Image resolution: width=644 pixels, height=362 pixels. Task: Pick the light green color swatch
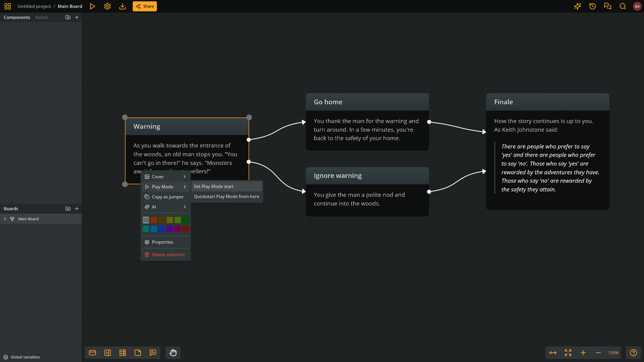point(177,220)
